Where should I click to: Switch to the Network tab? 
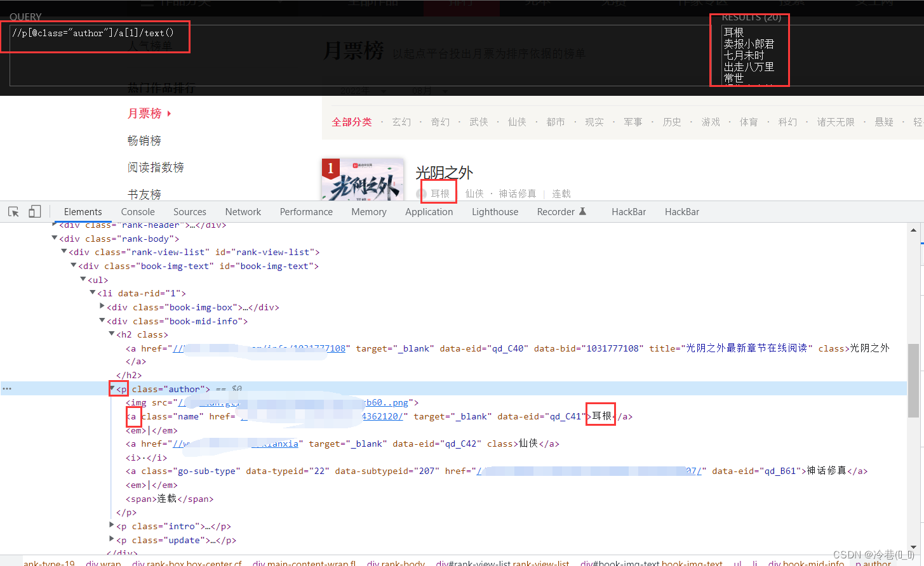pyautogui.click(x=243, y=212)
